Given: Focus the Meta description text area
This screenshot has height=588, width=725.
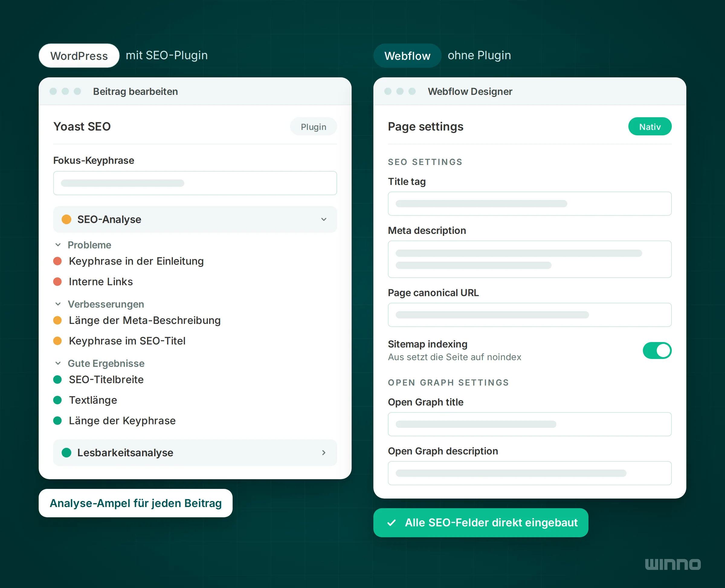Looking at the screenshot, I should click(x=530, y=259).
